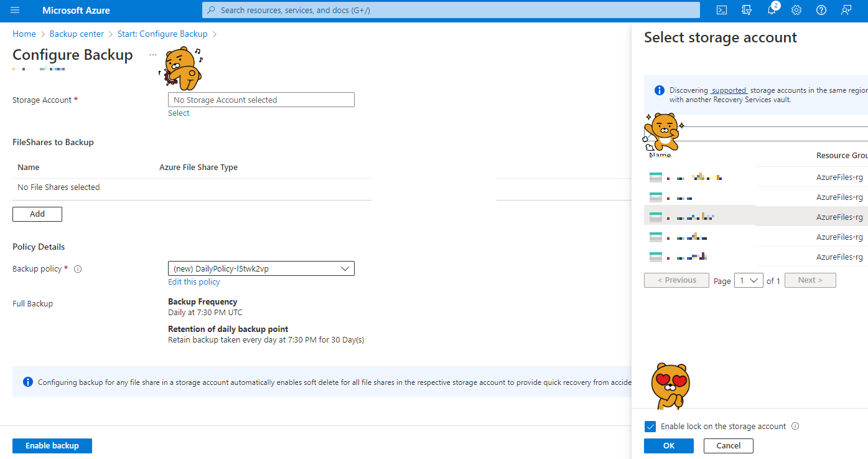Go to Backup center breadcrumb
Screen dimensions: 868x459
(77, 34)
